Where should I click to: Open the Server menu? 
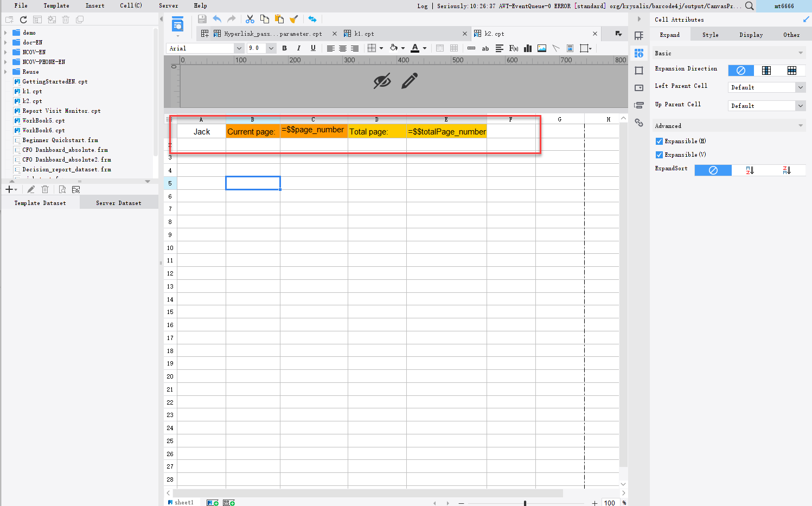pos(168,5)
